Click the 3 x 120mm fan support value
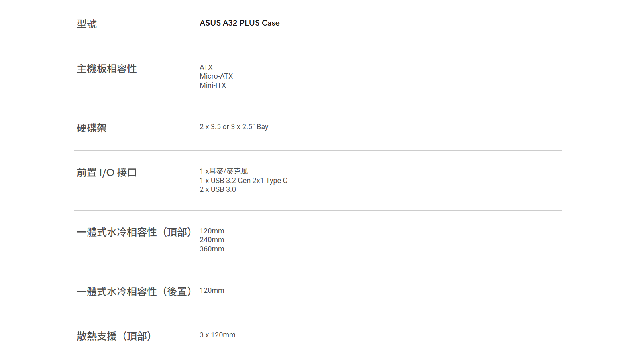This screenshot has width=644, height=361. 217,335
